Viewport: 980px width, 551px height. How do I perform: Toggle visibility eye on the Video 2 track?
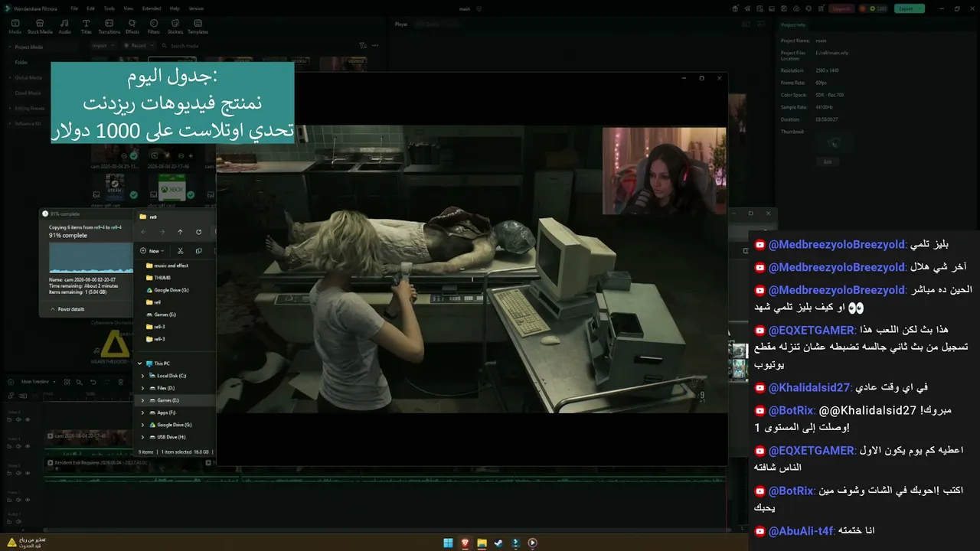(x=28, y=472)
